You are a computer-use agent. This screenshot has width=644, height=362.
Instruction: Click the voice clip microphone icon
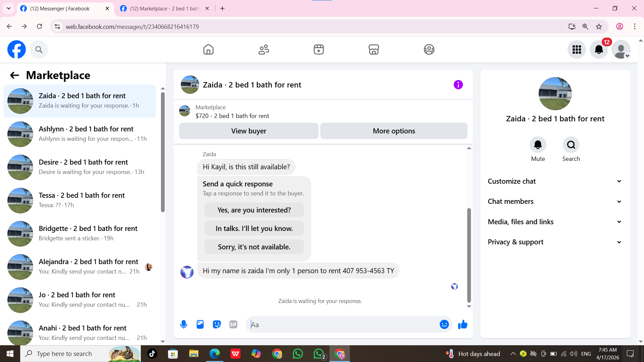183,324
